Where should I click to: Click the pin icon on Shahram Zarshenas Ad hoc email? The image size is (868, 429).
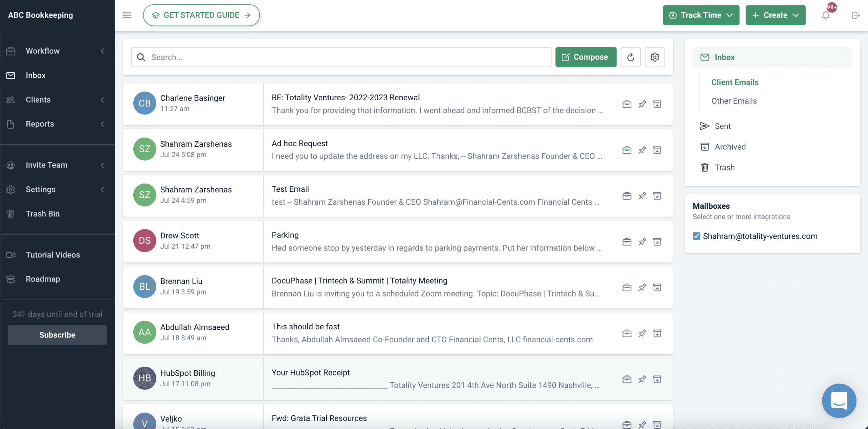[641, 150]
